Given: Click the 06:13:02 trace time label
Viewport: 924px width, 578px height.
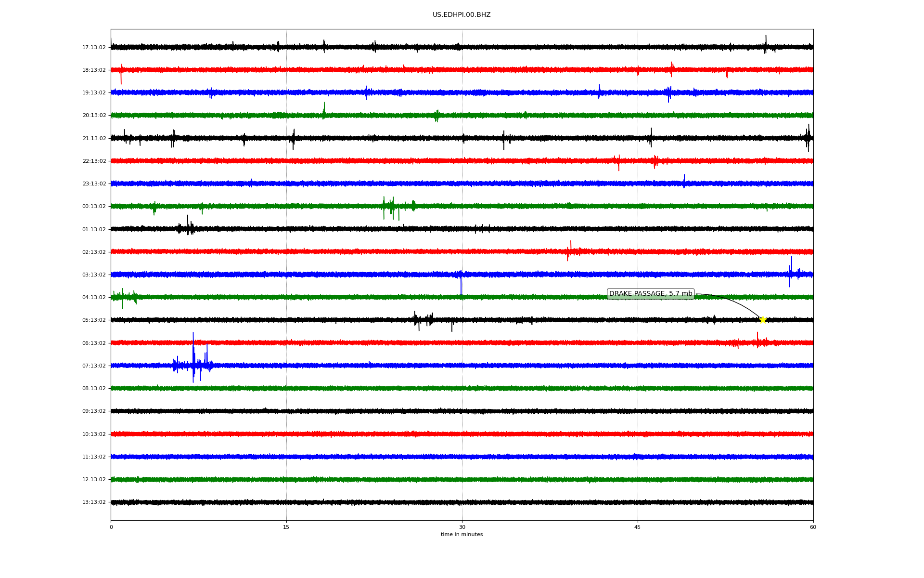Looking at the screenshot, I should [94, 343].
